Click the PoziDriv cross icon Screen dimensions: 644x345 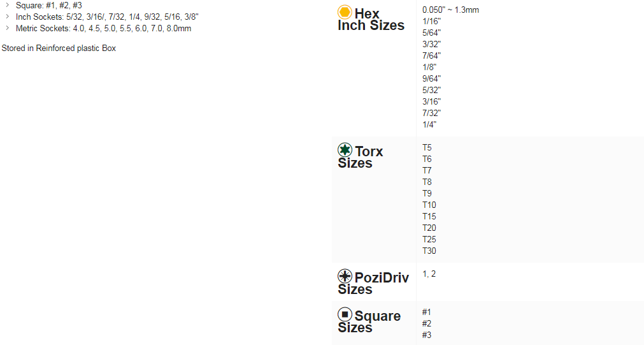(x=345, y=276)
